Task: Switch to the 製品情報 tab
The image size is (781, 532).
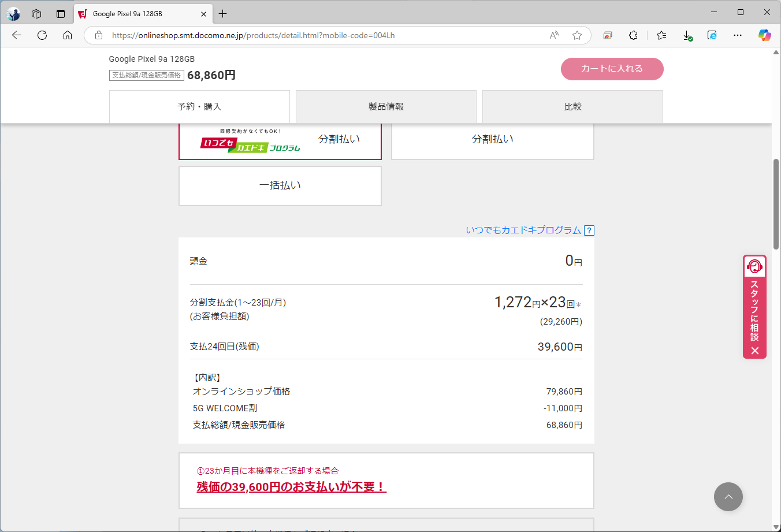Action: [x=386, y=107]
